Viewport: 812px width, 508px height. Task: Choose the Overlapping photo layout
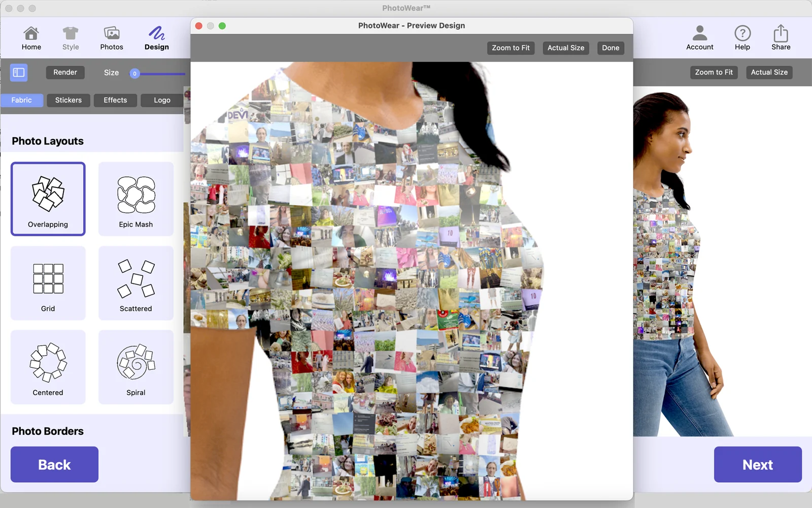(48, 199)
